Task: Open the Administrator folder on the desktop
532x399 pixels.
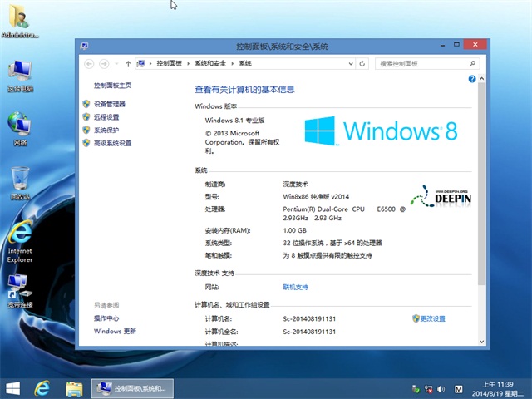Action: tap(20, 21)
